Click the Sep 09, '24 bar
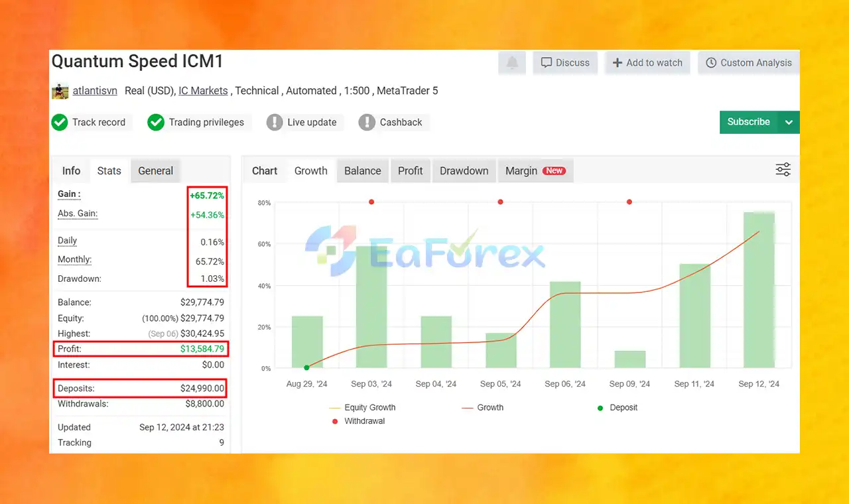The height and width of the screenshot is (504, 849). coord(629,359)
